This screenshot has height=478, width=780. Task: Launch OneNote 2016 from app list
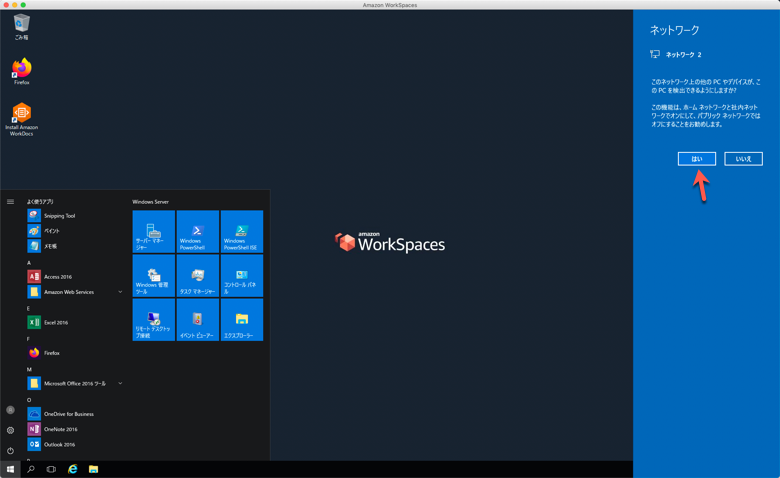[75, 429]
